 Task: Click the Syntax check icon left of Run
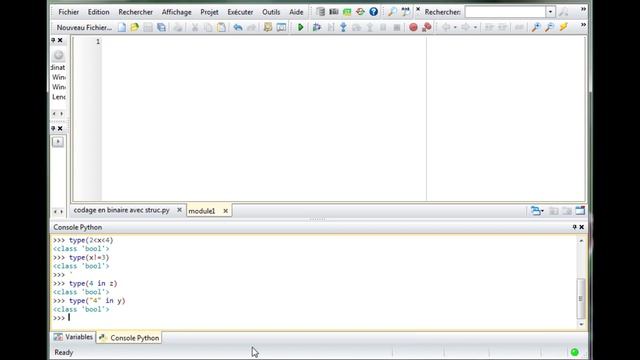click(268, 27)
